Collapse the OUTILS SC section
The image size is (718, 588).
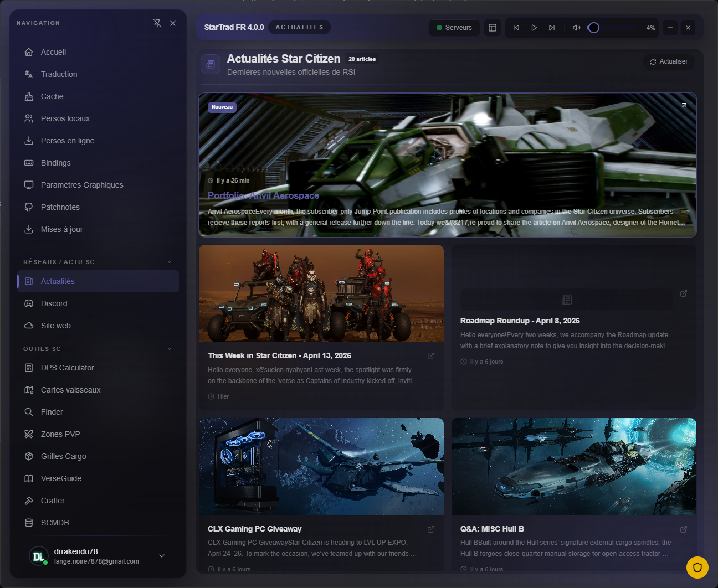pos(170,349)
